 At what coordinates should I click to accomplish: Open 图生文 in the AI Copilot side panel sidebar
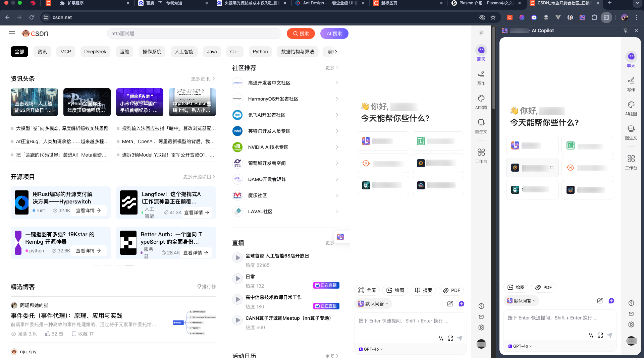coord(631,132)
